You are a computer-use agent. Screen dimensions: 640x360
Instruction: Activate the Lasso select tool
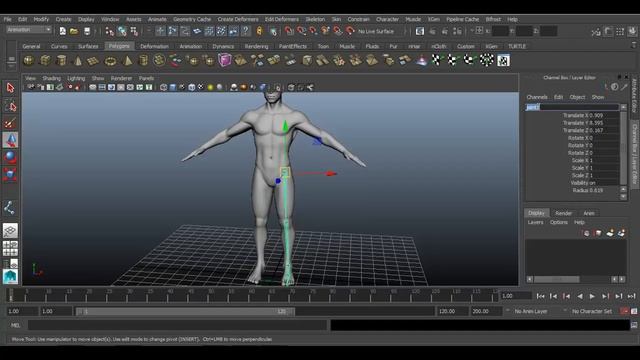(x=10, y=106)
